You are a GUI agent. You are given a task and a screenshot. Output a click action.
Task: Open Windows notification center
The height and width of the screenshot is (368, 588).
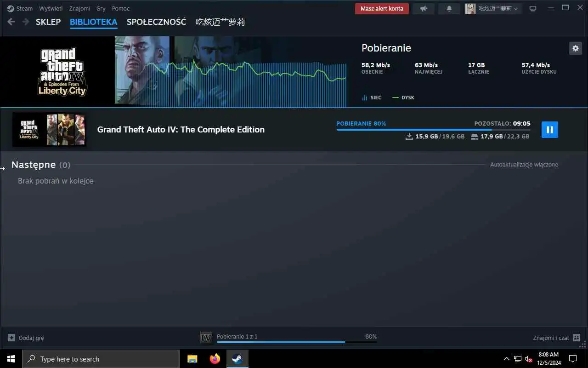coord(573,359)
